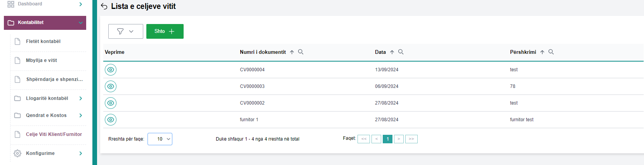
Task: Open Fletët kontabël menu item
Action: point(43,41)
